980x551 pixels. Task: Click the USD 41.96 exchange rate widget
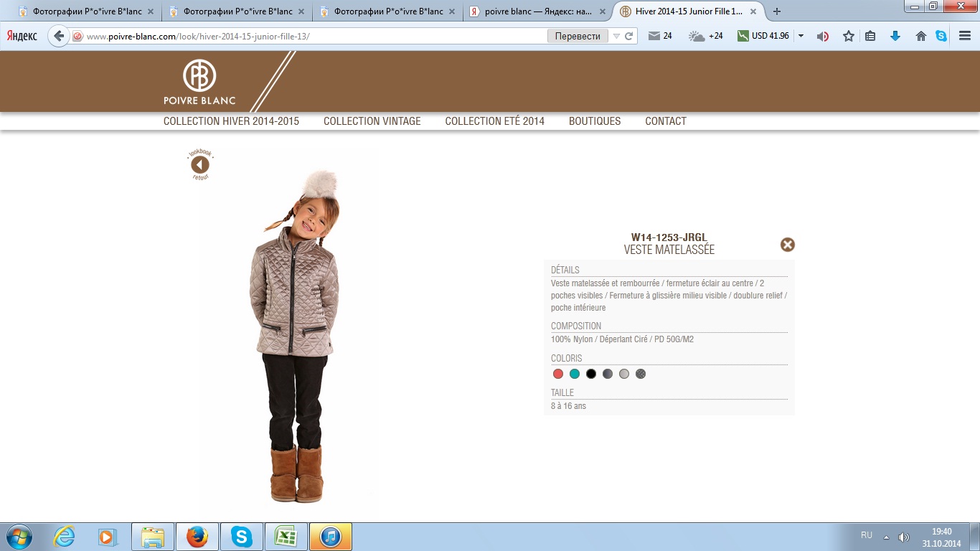tap(763, 36)
